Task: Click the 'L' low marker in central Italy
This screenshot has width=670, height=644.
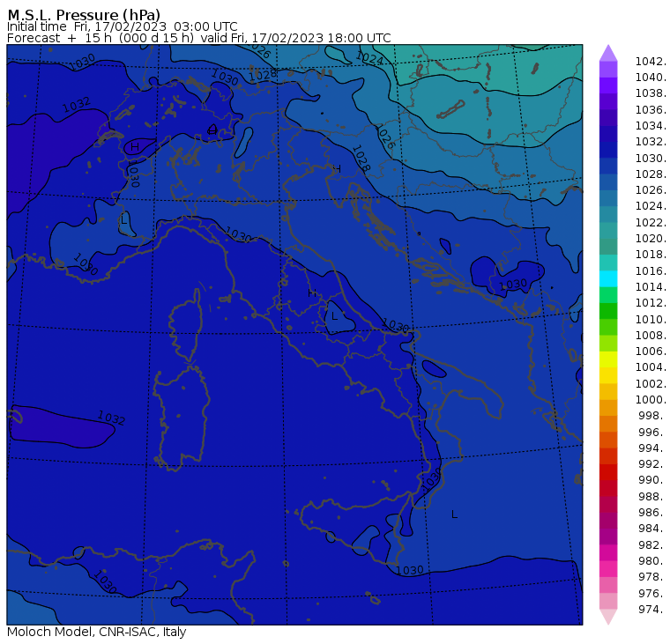Action: point(335,316)
